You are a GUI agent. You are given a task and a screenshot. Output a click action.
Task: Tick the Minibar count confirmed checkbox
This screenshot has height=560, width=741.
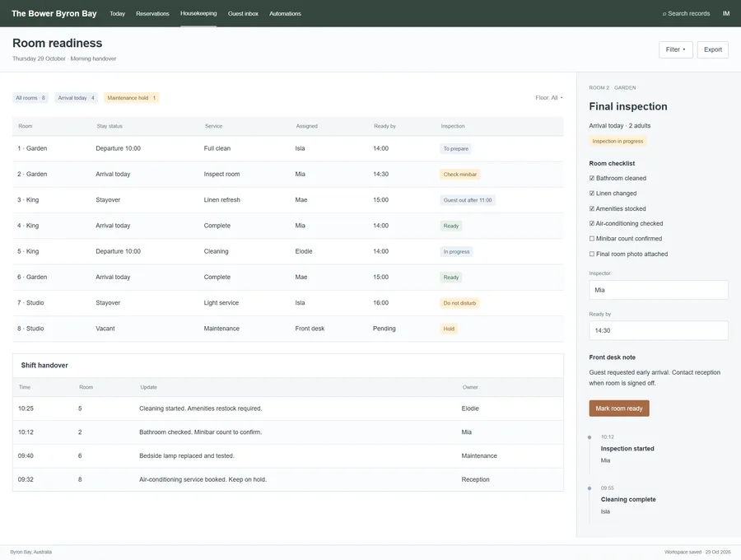(x=592, y=239)
